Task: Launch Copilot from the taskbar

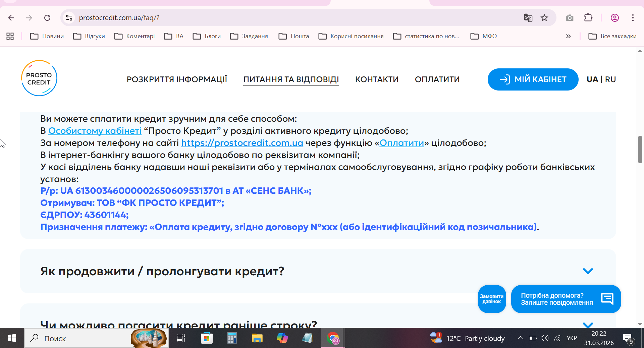Action: click(282, 338)
